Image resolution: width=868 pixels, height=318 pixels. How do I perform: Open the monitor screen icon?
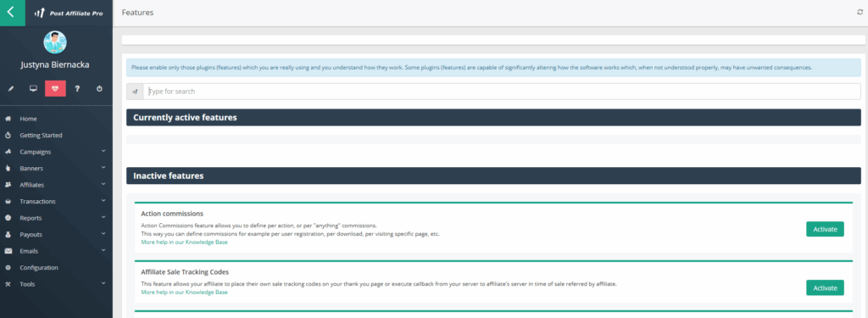click(33, 89)
